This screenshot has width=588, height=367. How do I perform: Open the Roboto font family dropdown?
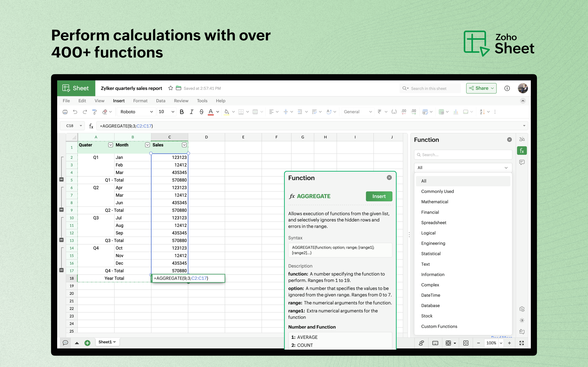(x=136, y=112)
